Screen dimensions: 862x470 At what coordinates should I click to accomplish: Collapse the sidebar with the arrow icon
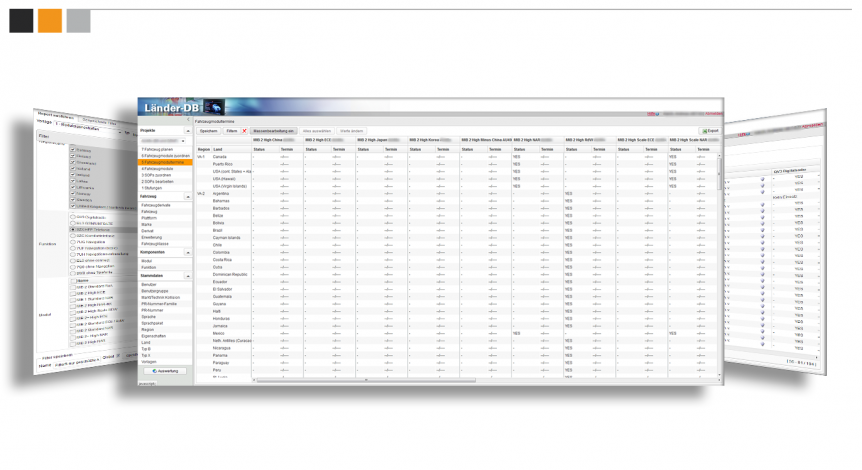[x=188, y=120]
